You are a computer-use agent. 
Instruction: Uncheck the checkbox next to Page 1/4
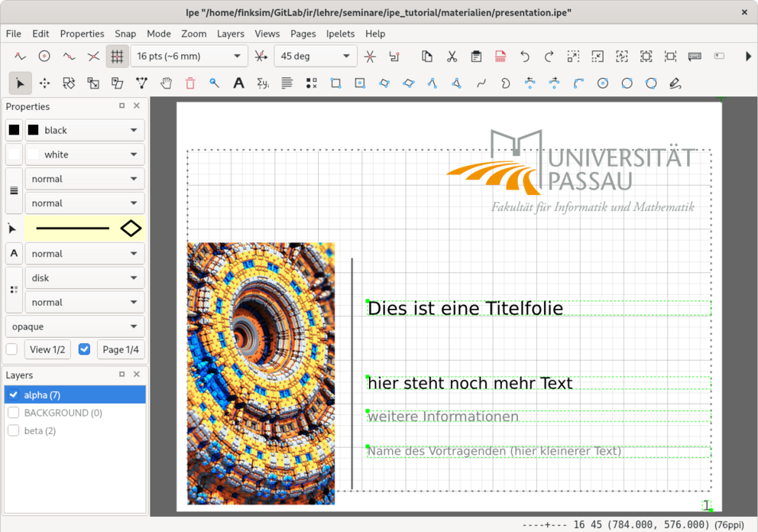coord(84,349)
